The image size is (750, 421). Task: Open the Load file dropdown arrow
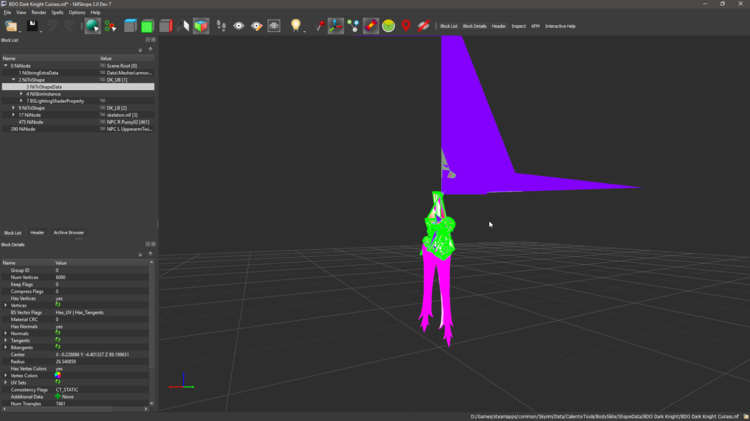[x=20, y=31]
